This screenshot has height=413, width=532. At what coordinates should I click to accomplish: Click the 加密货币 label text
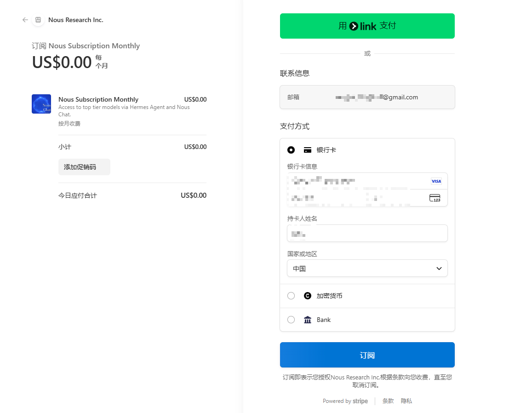point(329,296)
